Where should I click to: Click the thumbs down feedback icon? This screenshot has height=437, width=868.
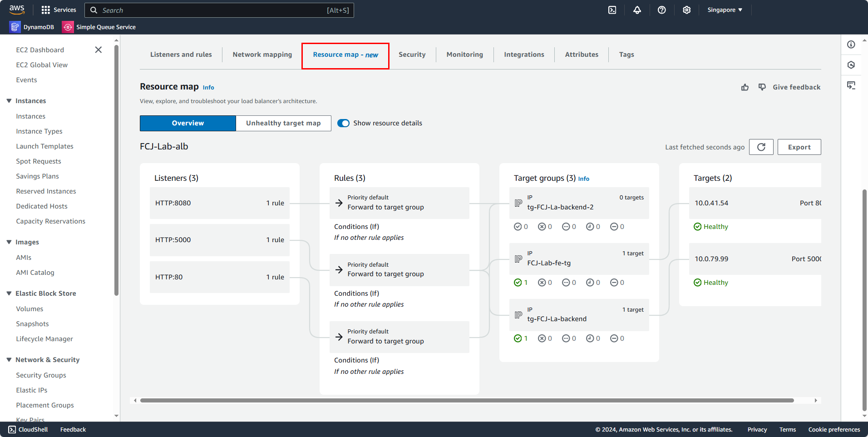pos(762,87)
